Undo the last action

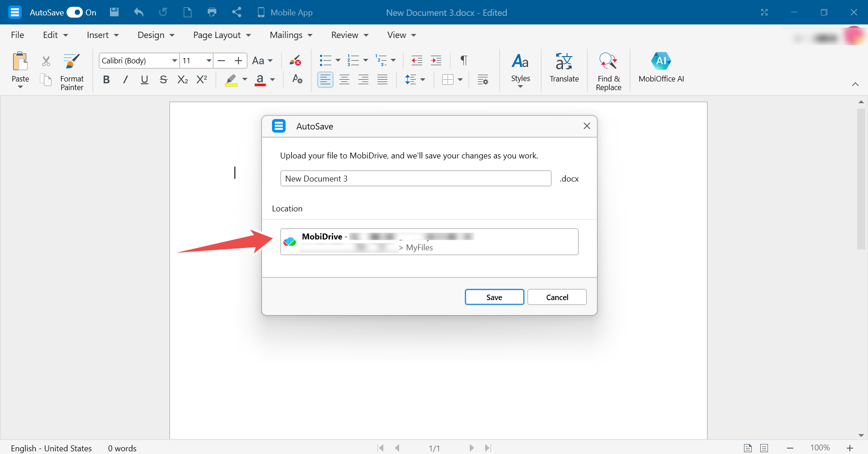[x=138, y=12]
